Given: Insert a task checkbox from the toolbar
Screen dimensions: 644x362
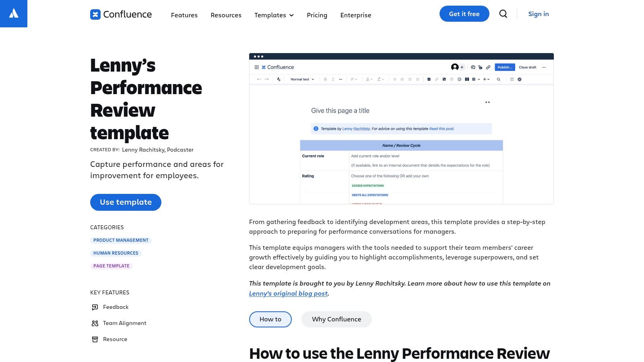Looking at the screenshot, I should pos(429,79).
